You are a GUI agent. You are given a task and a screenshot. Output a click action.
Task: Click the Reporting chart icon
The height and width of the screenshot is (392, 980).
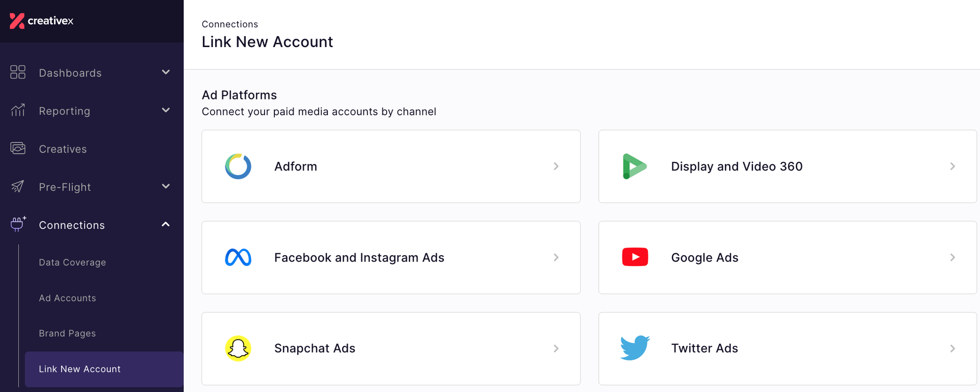[18, 110]
